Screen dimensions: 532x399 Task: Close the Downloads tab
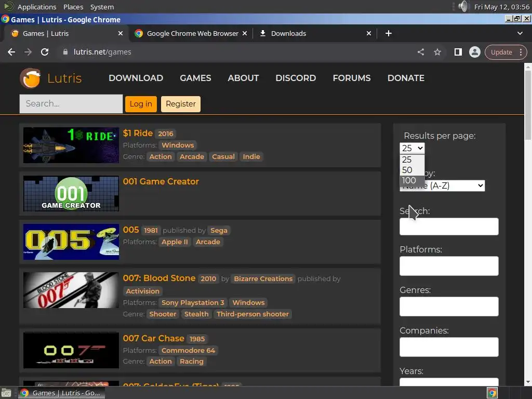coord(369,33)
